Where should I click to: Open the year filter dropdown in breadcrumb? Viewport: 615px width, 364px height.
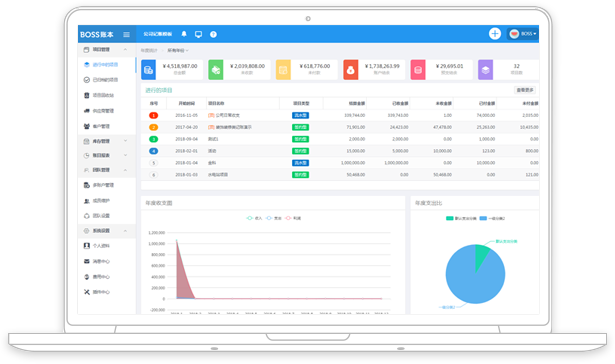point(178,51)
